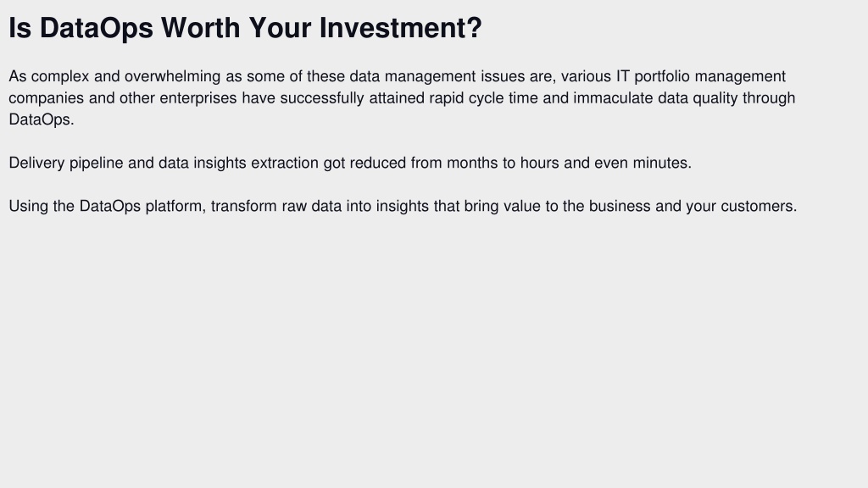Click the phrase 'raw data'
The width and height of the screenshot is (868, 488).
click(x=312, y=207)
